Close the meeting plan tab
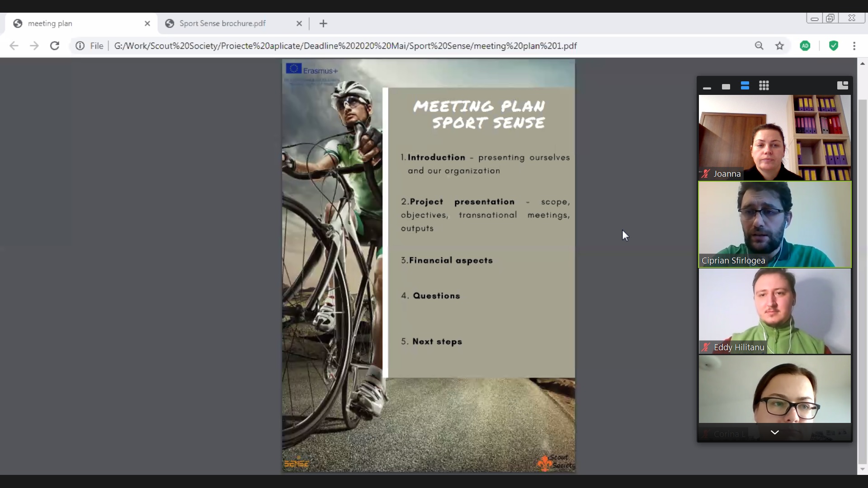868x488 pixels. (x=147, y=23)
